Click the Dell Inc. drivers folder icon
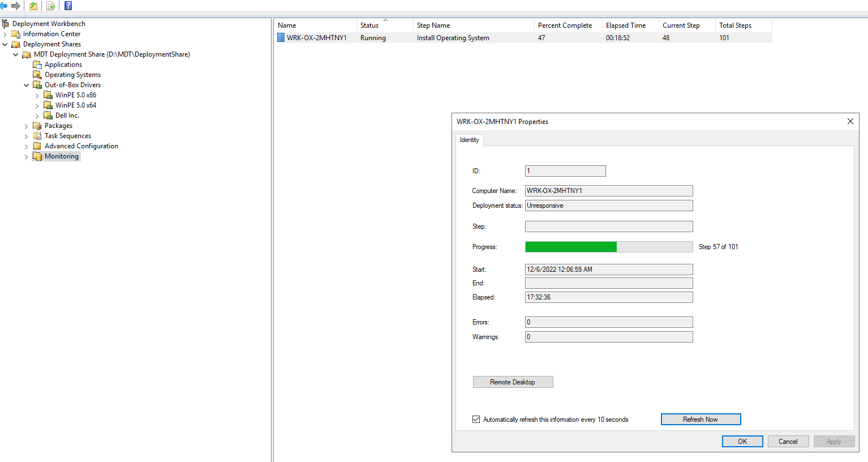Image resolution: width=868 pixels, height=462 pixels. (48, 115)
